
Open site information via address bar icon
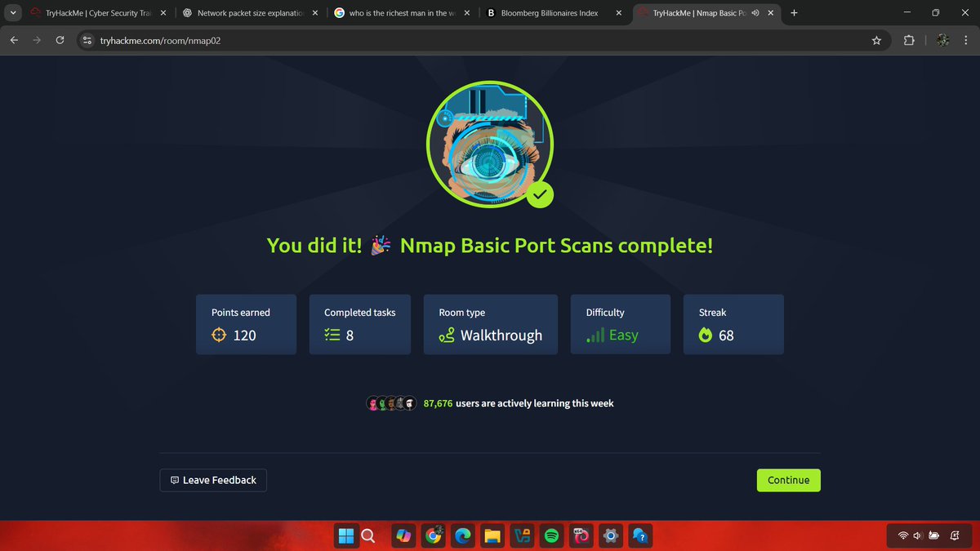87,39
